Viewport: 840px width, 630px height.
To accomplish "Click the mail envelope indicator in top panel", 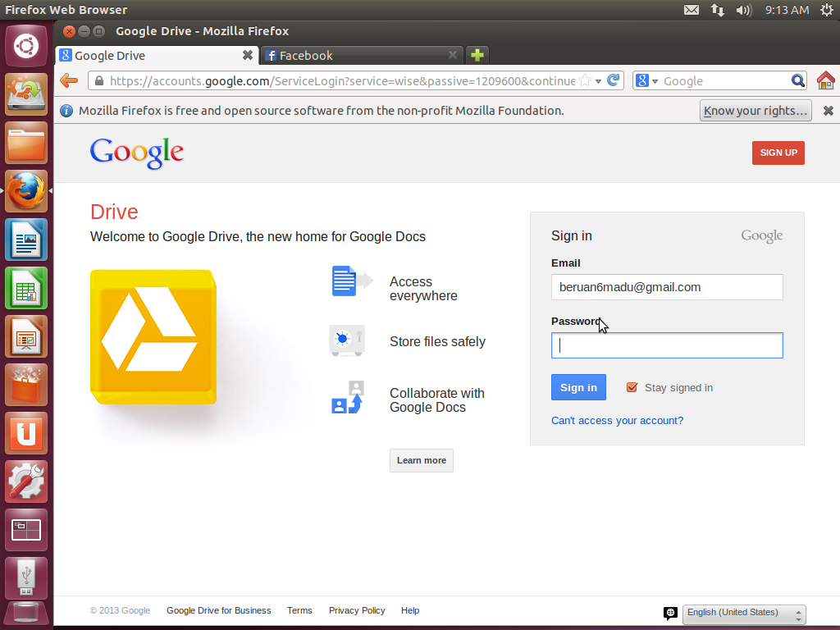I will (691, 10).
